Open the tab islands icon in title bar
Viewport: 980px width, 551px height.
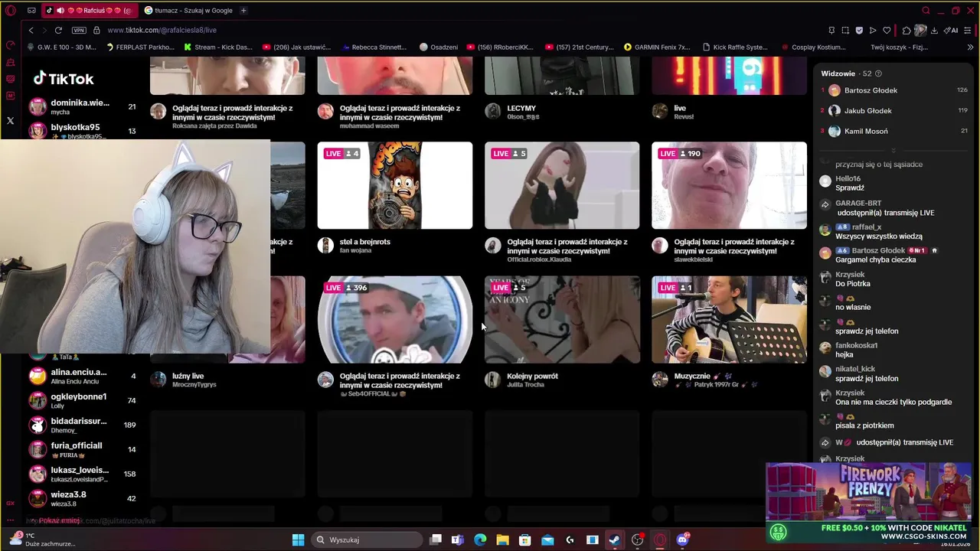click(31, 11)
